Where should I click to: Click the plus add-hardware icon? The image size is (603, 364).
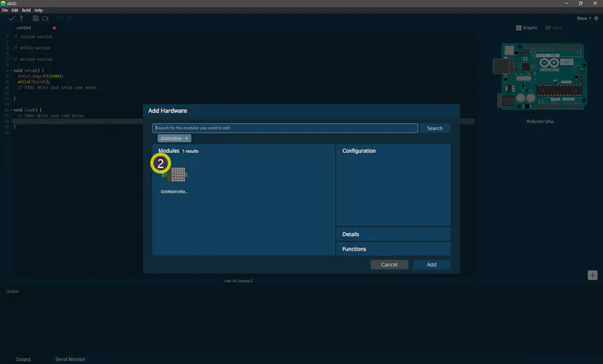(592, 275)
